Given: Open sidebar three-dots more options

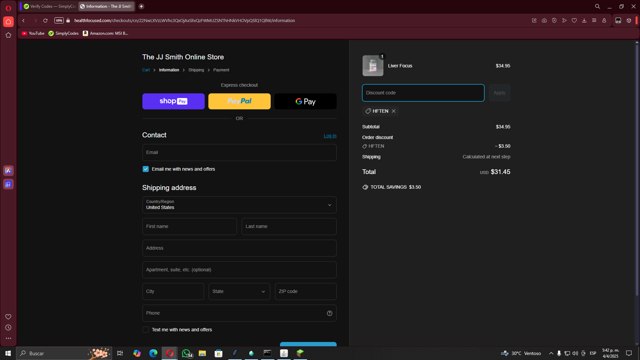Looking at the screenshot, I should pyautogui.click(x=8, y=338).
